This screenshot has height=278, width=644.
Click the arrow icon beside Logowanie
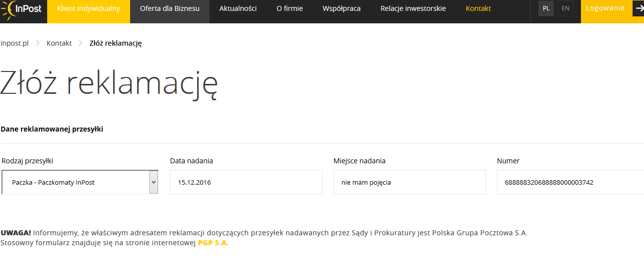click(638, 8)
